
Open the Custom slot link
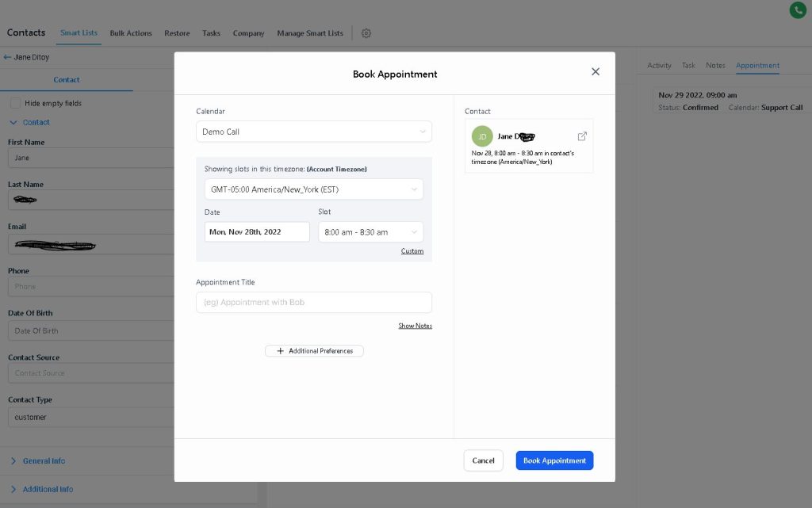point(412,250)
